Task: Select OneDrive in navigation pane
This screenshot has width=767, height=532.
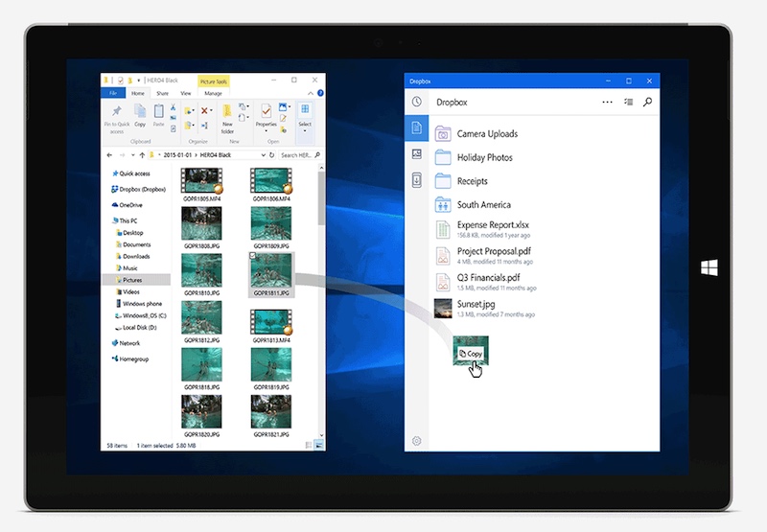Action: [128, 205]
